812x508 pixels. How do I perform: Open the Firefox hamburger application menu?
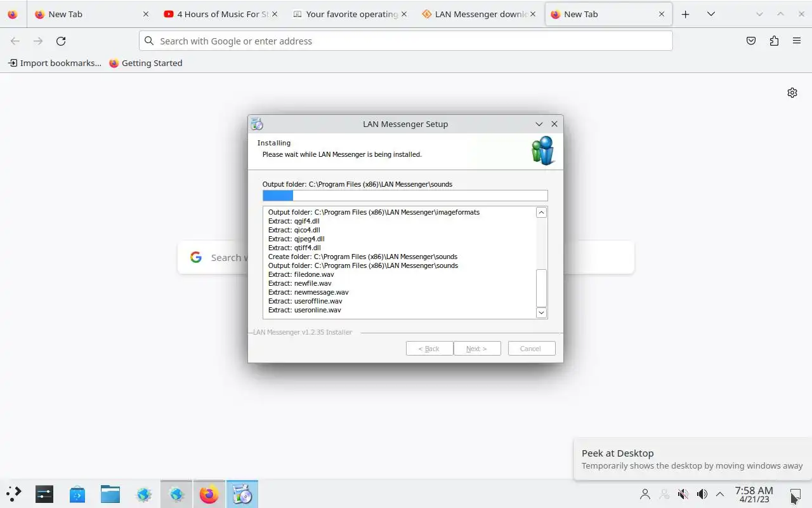[797, 41]
